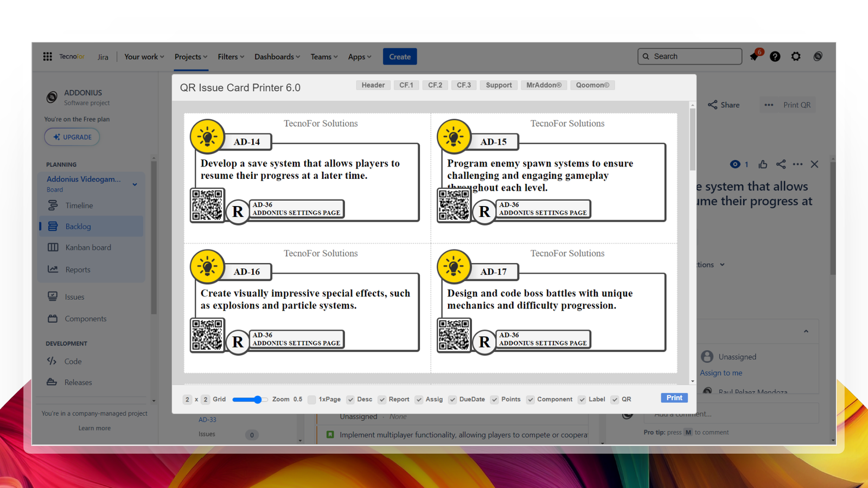Click the UPGRADE button
The width and height of the screenshot is (868, 488).
click(x=72, y=137)
